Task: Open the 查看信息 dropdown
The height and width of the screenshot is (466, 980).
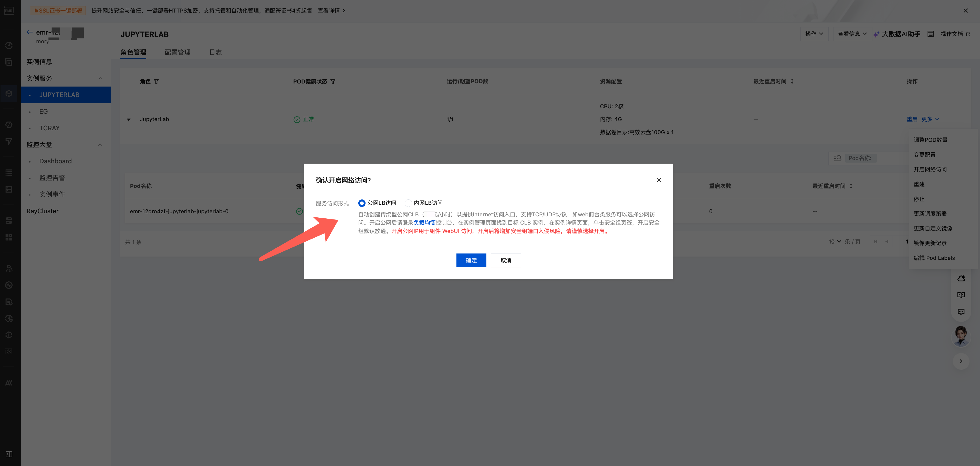Action: [x=852, y=34]
